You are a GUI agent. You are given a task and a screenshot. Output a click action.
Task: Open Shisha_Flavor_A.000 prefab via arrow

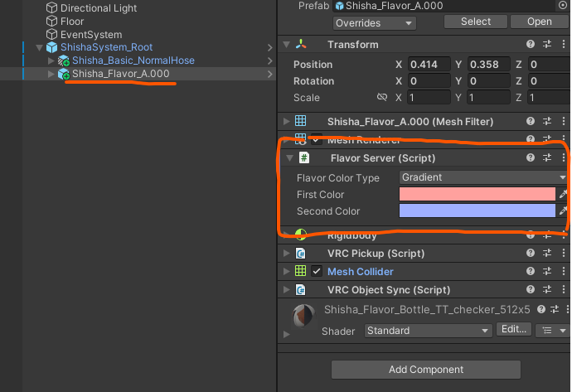269,75
